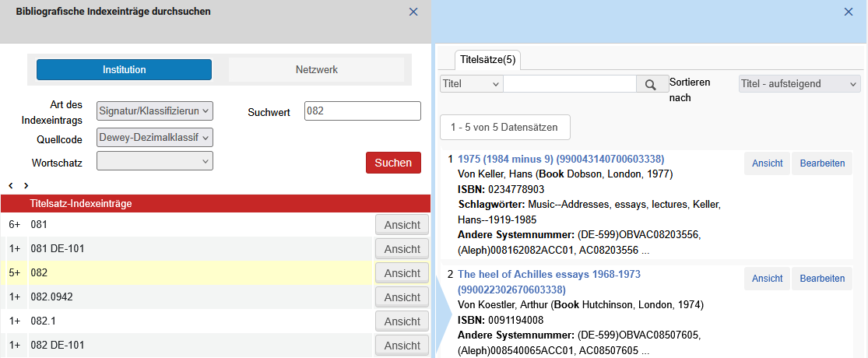
Task: Click the 1 - 5 von 5 Datensätzen indicator
Action: (x=504, y=128)
